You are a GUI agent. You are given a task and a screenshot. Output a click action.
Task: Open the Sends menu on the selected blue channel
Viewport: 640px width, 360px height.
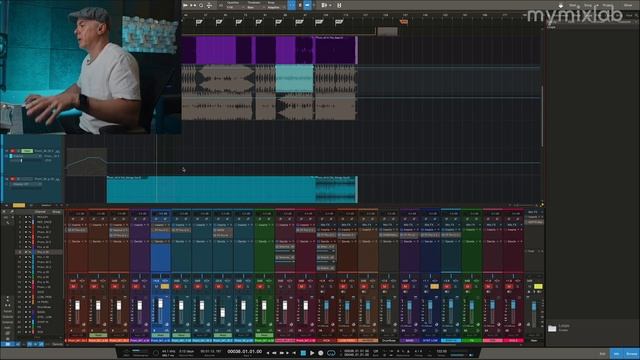[x=160, y=242]
